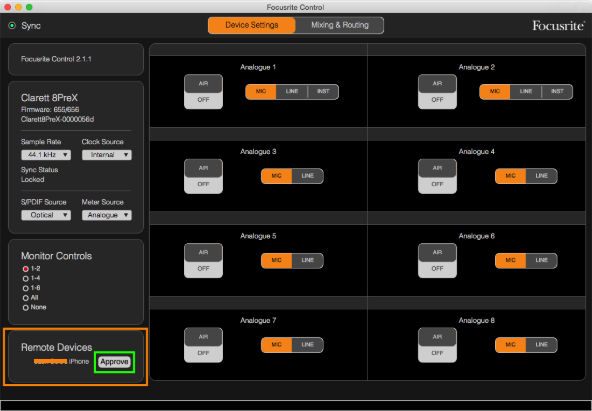Approve the remote iPhone device
The width and height of the screenshot is (592, 411).
pyautogui.click(x=114, y=362)
